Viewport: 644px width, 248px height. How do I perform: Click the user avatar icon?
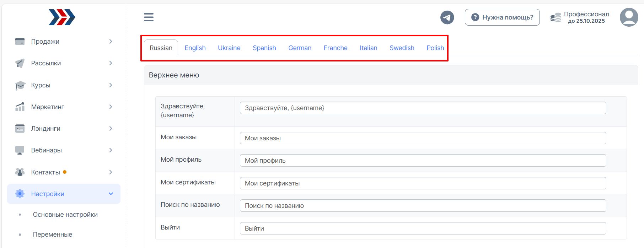pos(629,17)
